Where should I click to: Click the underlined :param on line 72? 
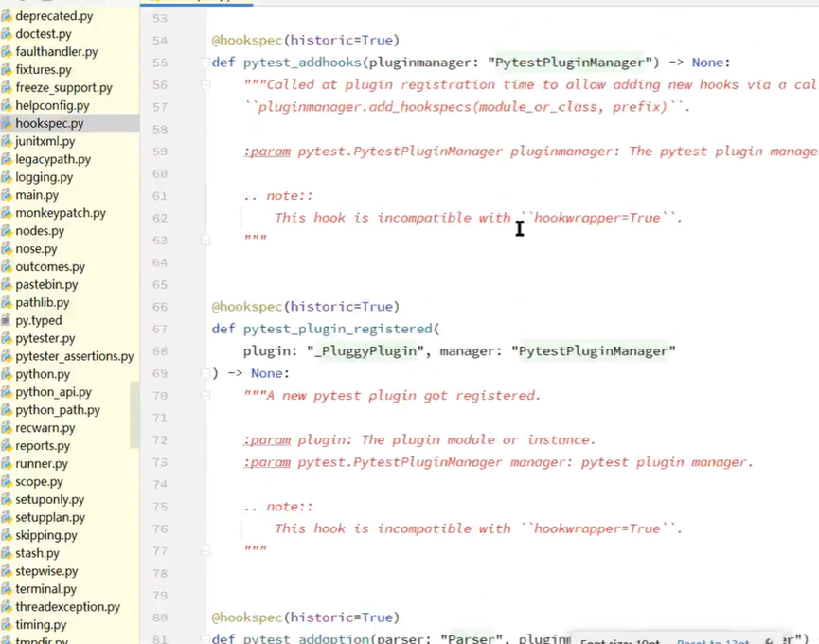tap(267, 439)
